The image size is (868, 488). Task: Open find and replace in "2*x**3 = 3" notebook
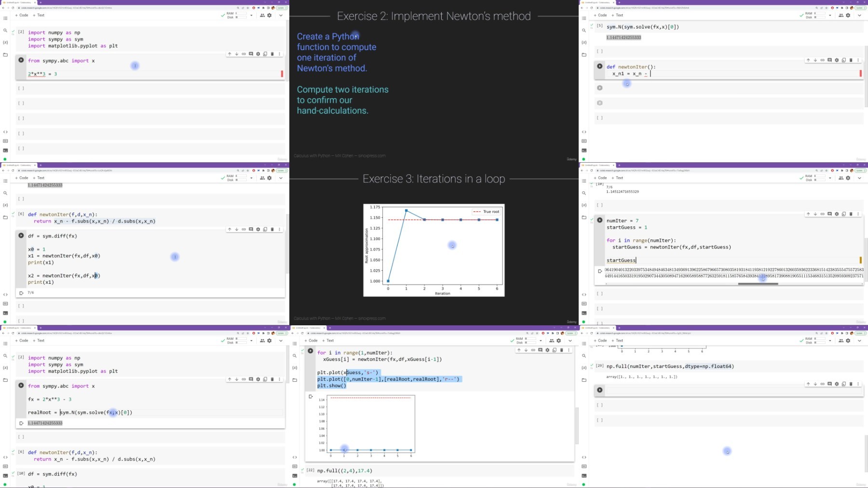[x=5, y=30]
